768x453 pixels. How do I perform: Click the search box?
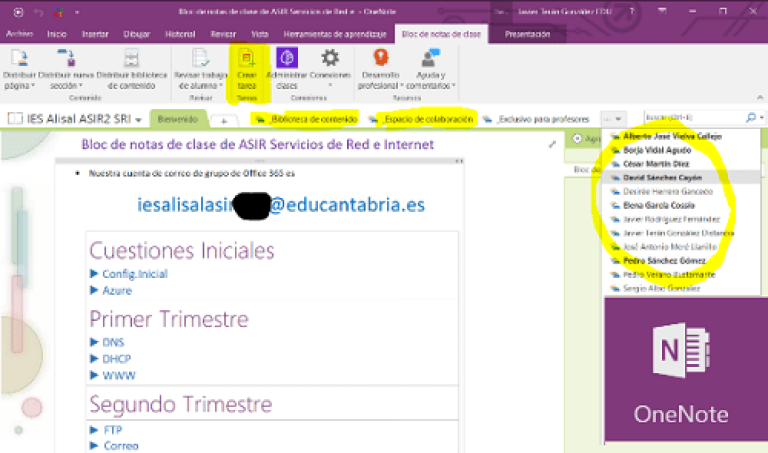[694, 118]
